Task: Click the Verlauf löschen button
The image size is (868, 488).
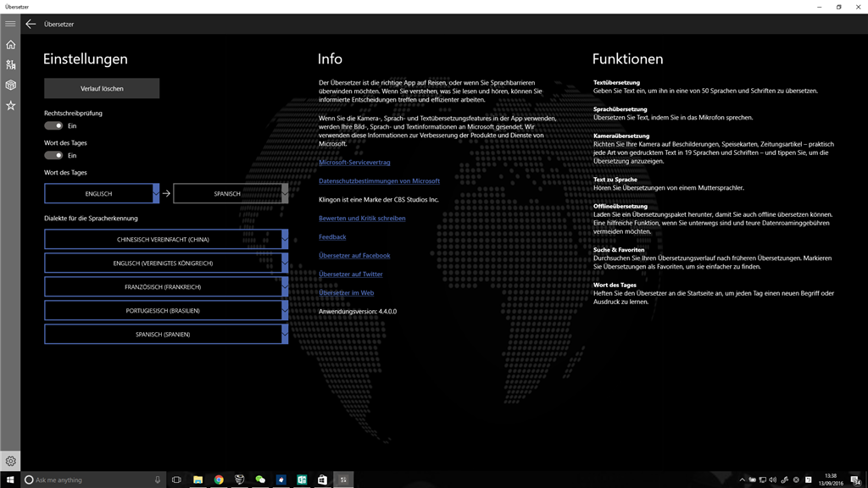Action: (x=102, y=88)
